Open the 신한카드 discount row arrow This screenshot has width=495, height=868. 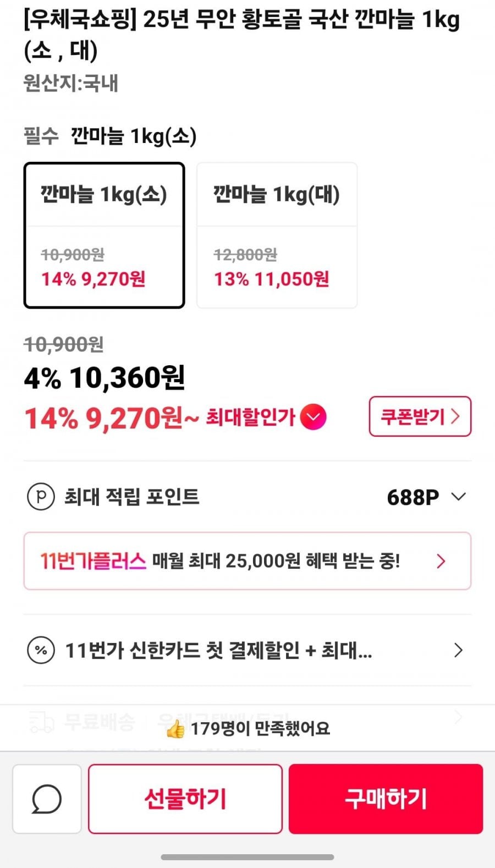458,650
